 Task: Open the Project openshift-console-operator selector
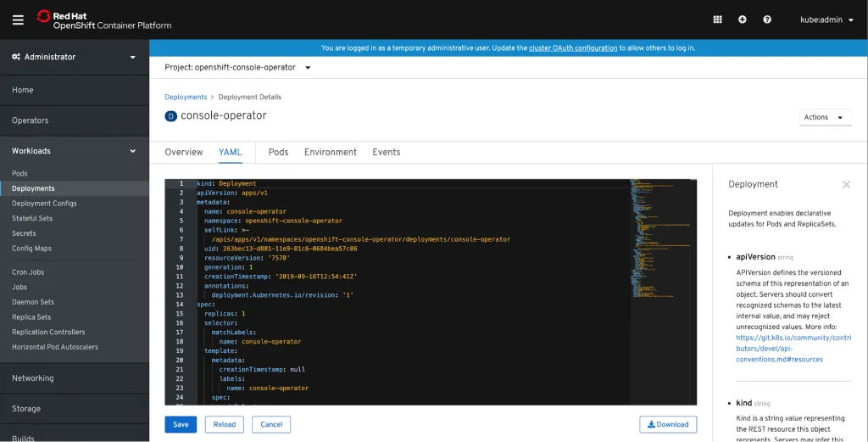(237, 68)
